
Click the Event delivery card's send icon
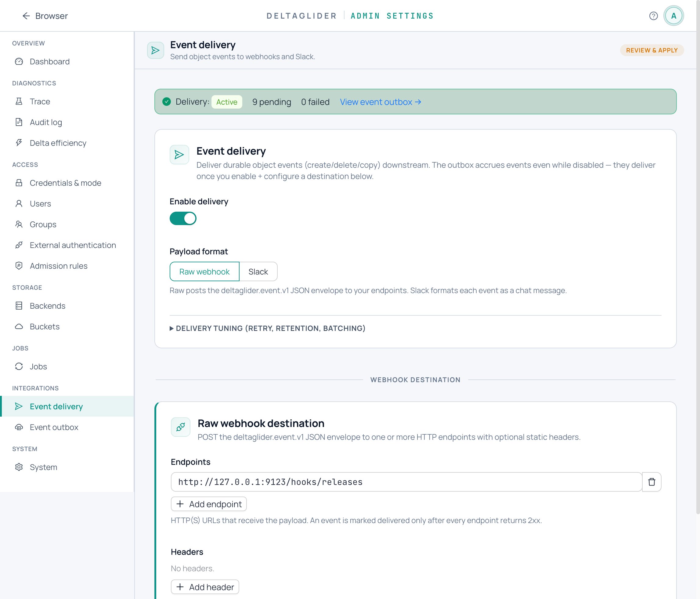click(179, 155)
